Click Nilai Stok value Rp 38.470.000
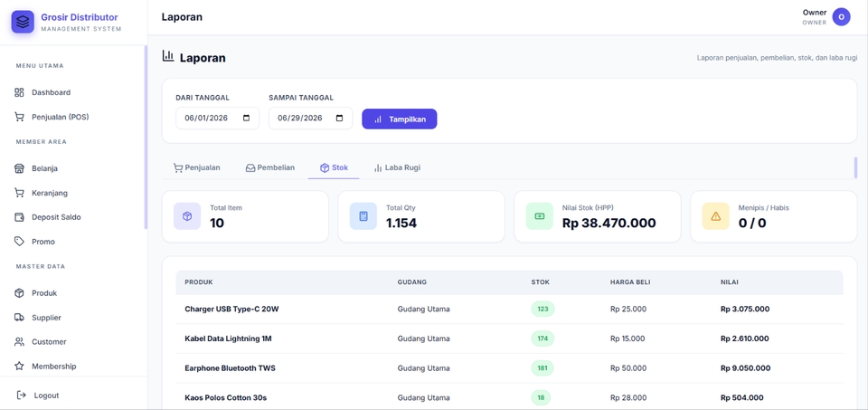868x410 pixels. point(609,224)
